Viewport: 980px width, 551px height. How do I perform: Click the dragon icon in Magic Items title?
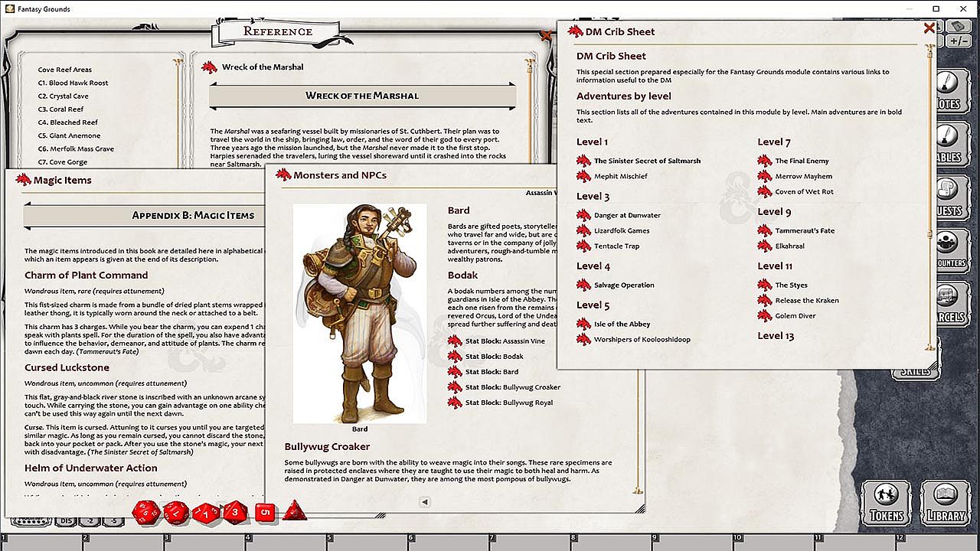tap(23, 180)
